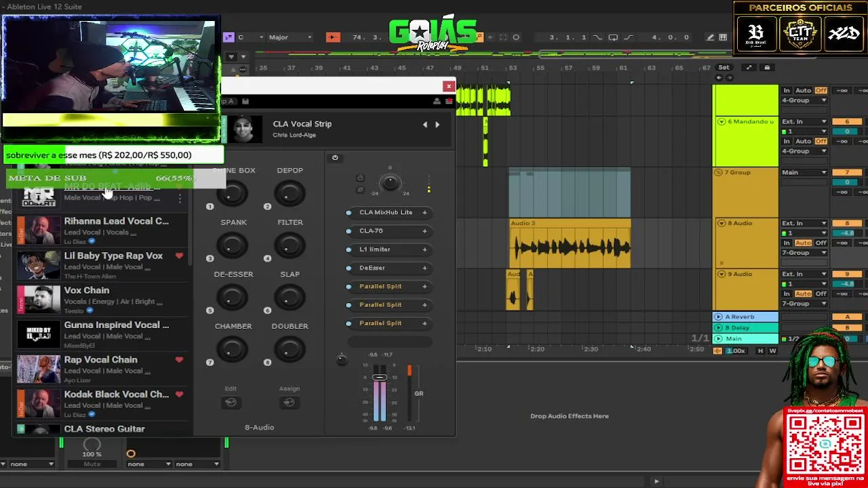Select Rap Vocal Chain preset
The width and height of the screenshot is (868, 488).
click(x=102, y=369)
